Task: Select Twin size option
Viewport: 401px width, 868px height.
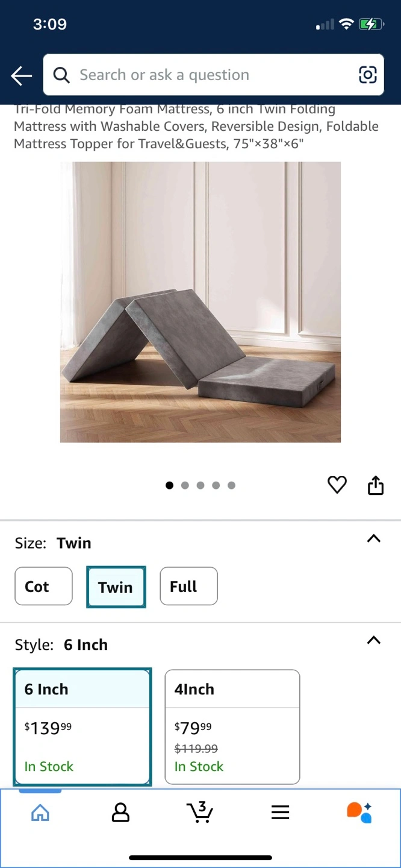Action: pos(116,587)
